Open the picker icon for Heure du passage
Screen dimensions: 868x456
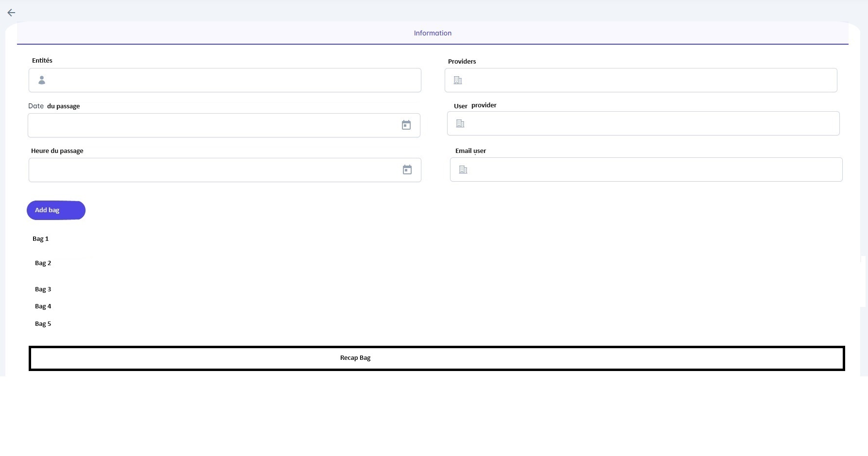coord(407,170)
